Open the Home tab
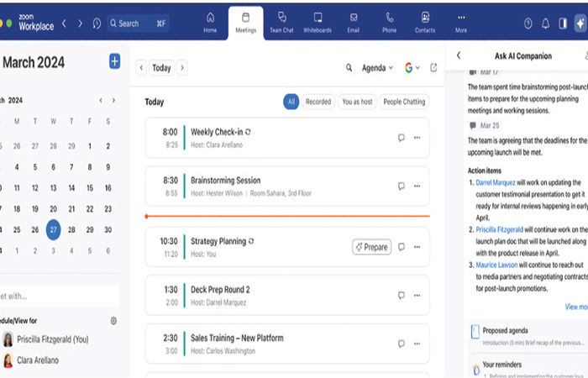 (210, 23)
